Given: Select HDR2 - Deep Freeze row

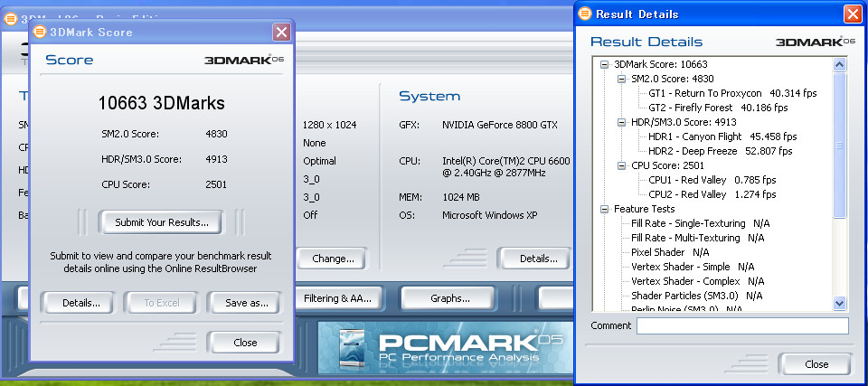Looking at the screenshot, I should pyautogui.click(x=721, y=151).
